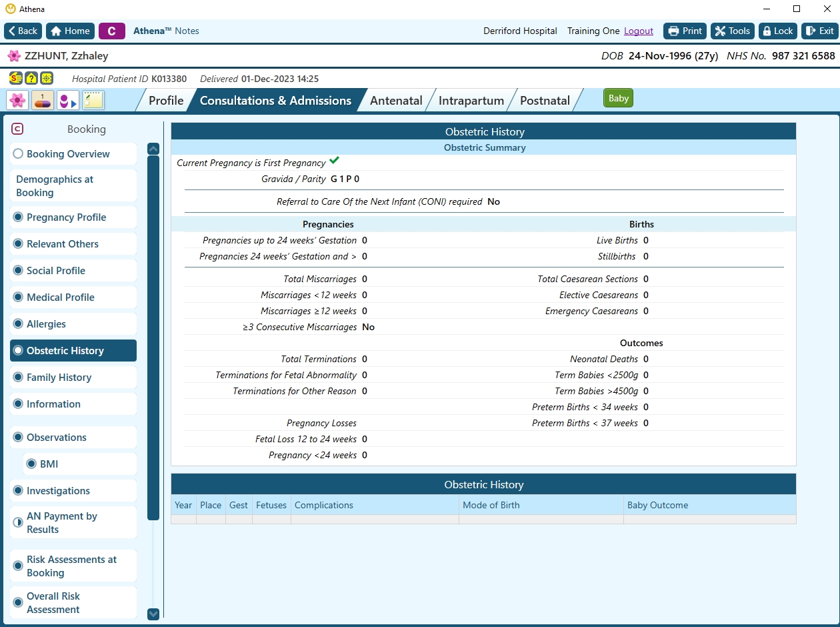Print the current record
Screen dimensions: 840x627
[x=685, y=31]
